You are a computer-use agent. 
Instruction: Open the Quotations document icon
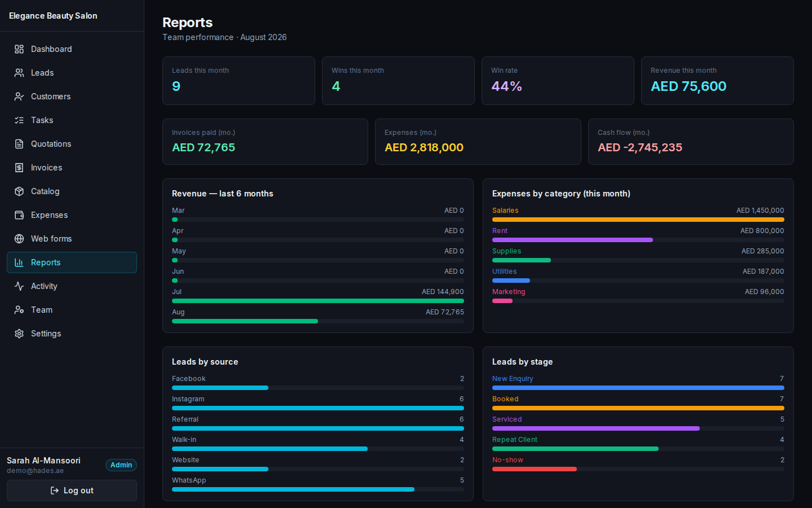coord(19,144)
